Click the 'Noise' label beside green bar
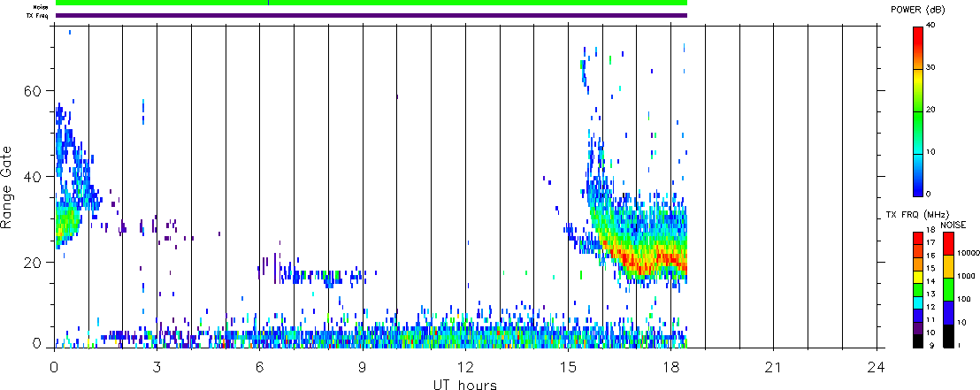 42,6
